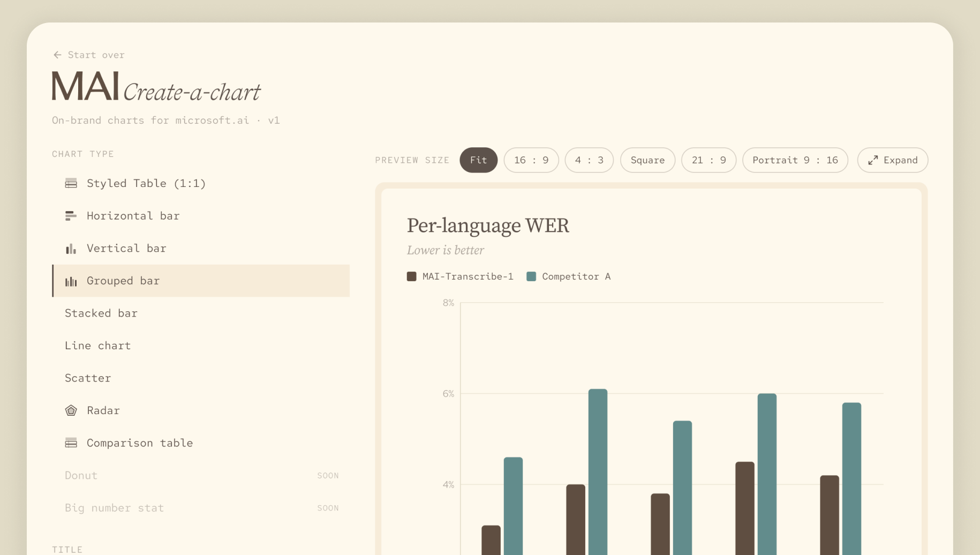Pick Line chart from chart types

click(201, 346)
